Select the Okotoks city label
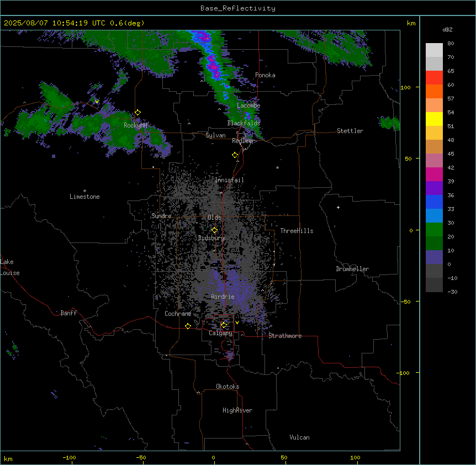The height and width of the screenshot is (465, 476). point(228,387)
